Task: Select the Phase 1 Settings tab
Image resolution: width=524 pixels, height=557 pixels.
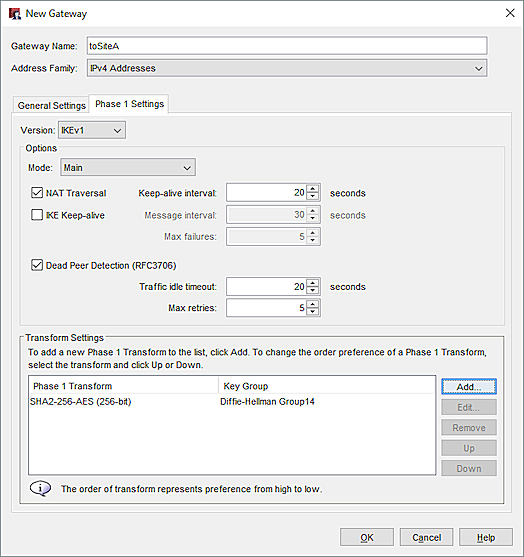Action: tap(129, 104)
